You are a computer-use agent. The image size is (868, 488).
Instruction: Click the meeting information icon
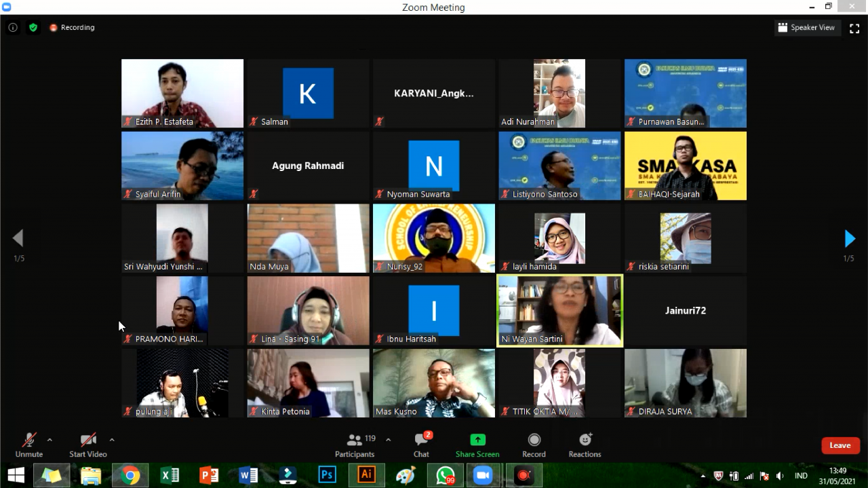[13, 28]
